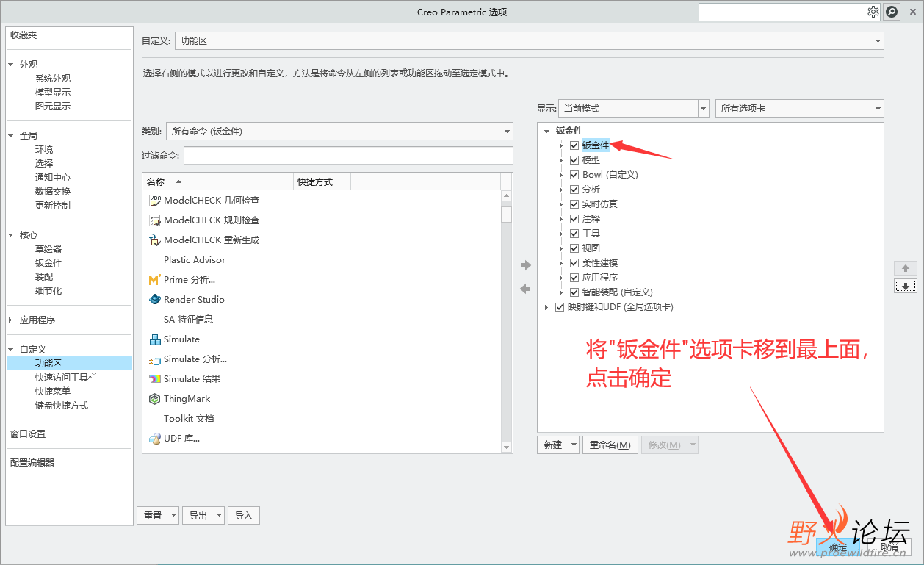Click the 快捷方式 column header
924x565 pixels.
[322, 181]
